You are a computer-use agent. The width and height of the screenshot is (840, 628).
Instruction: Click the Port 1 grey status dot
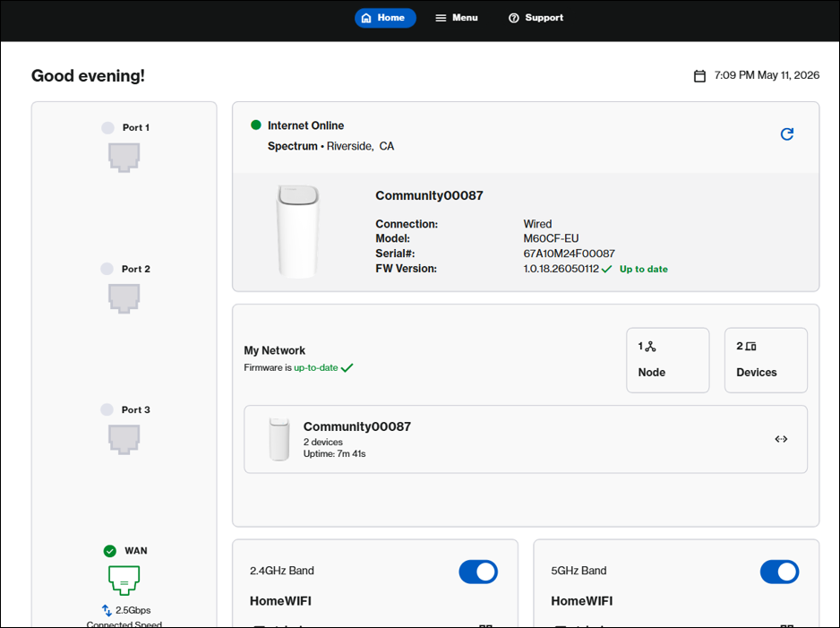click(107, 127)
